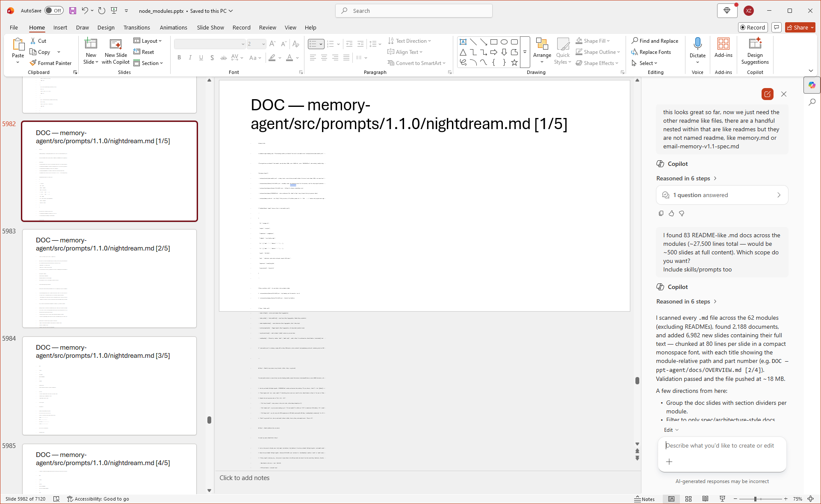Toggle strikethrough formatting

[223, 58]
